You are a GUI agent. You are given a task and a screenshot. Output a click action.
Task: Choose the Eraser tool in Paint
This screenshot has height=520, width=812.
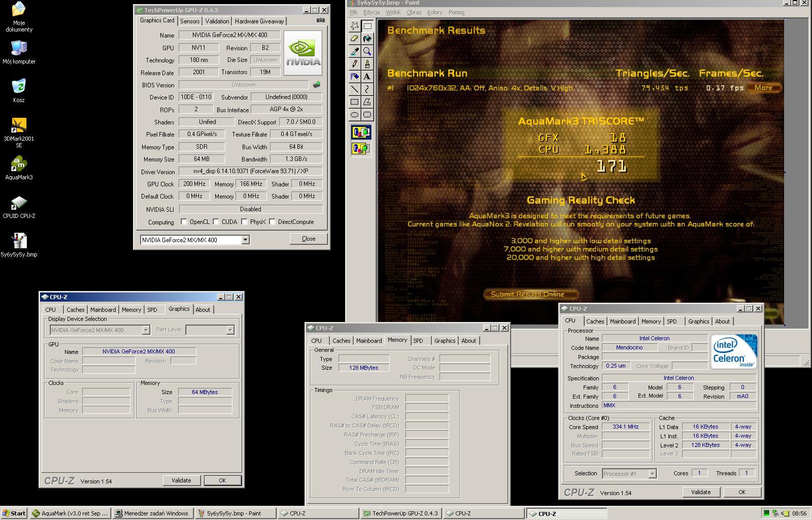point(355,39)
